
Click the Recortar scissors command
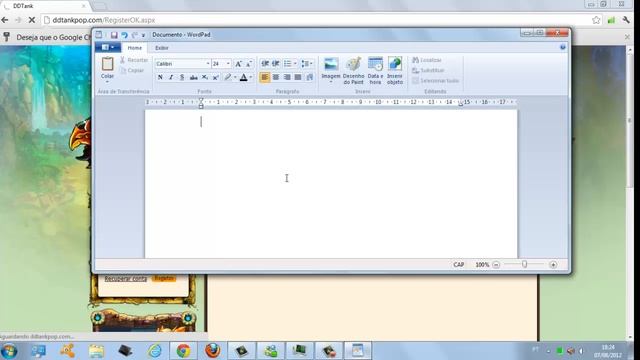point(134,60)
